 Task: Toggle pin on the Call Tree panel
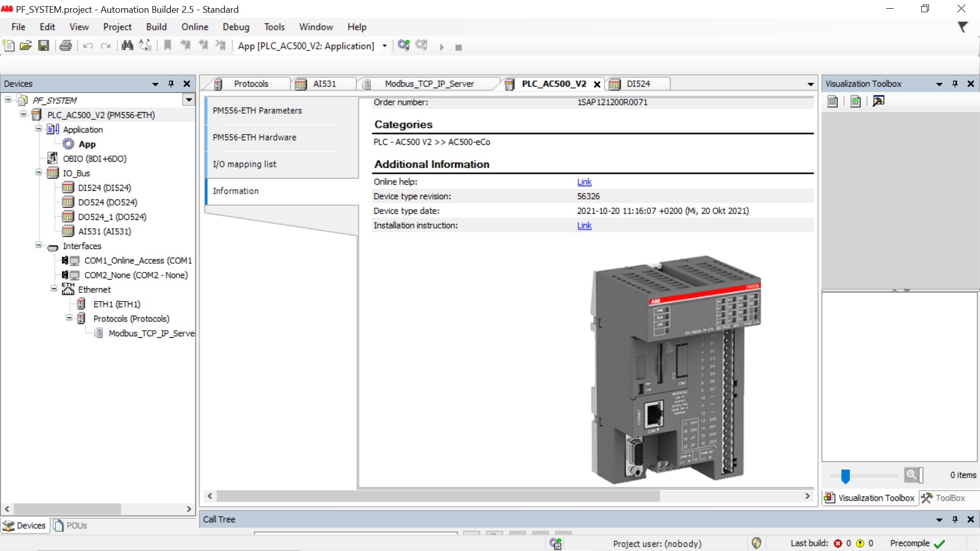[x=955, y=519]
